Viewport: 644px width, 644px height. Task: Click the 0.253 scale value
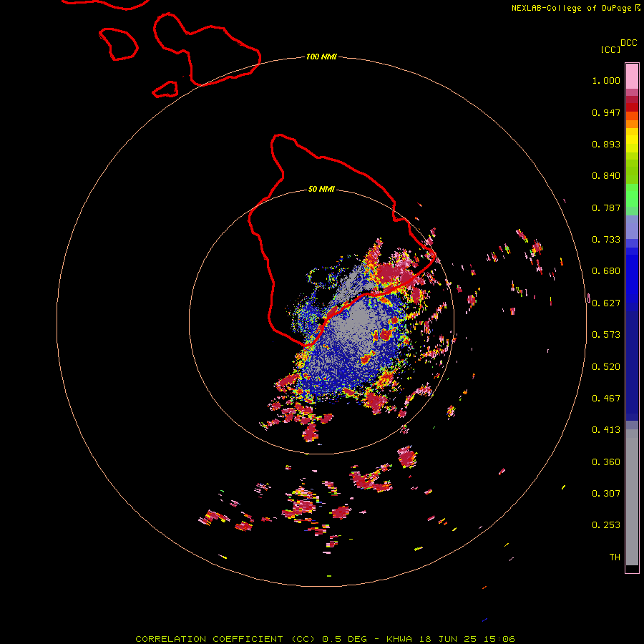pyautogui.click(x=606, y=525)
